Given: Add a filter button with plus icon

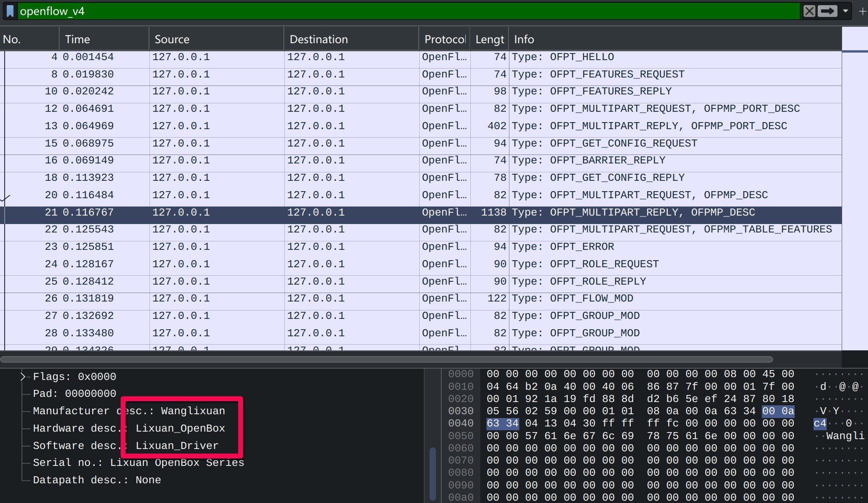Looking at the screenshot, I should [862, 11].
